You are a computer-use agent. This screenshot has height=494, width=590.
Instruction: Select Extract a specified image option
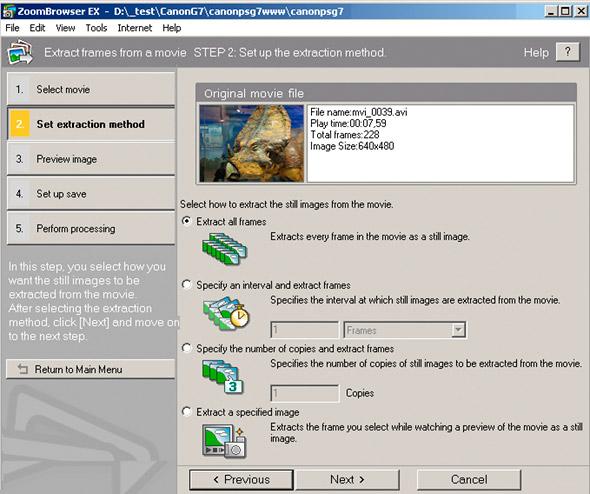[187, 412]
